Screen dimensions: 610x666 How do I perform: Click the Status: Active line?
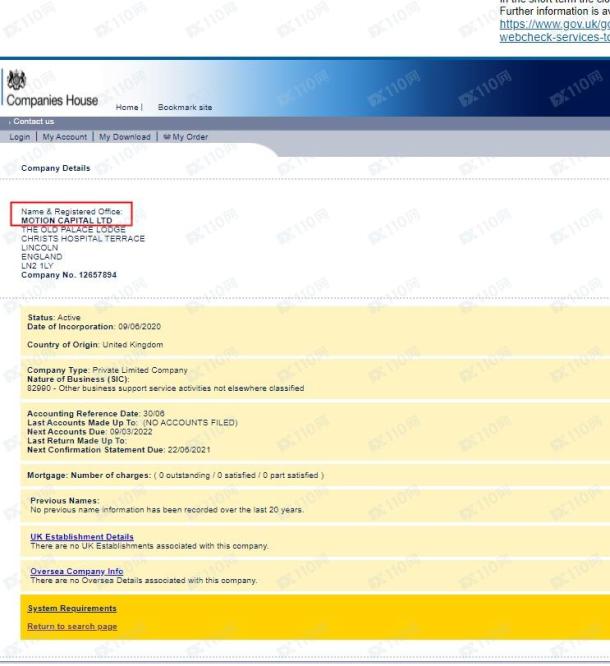click(54, 318)
